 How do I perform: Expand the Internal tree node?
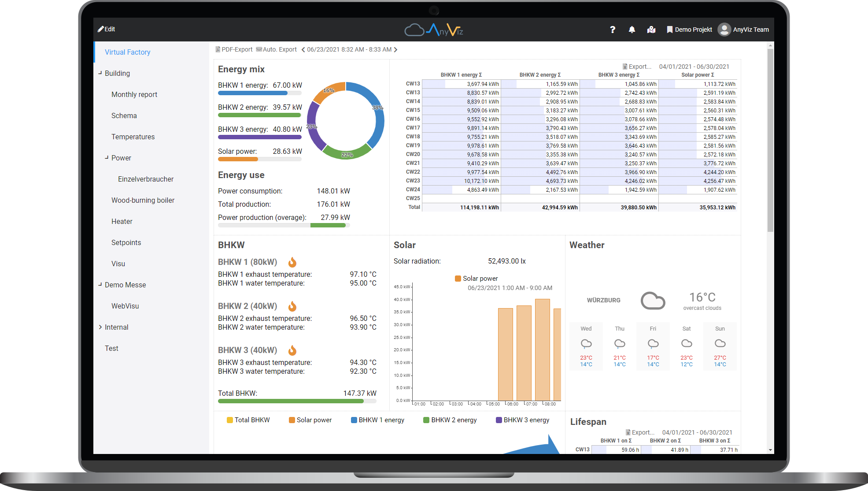click(100, 327)
